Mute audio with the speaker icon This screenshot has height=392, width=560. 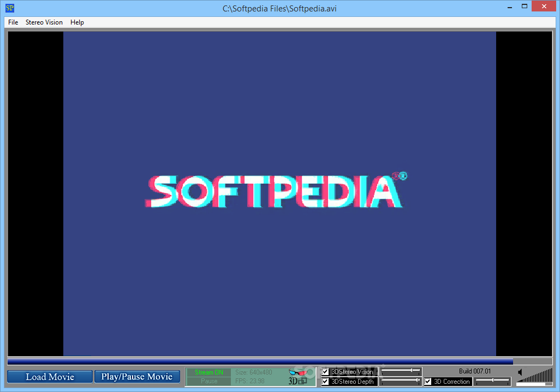520,372
